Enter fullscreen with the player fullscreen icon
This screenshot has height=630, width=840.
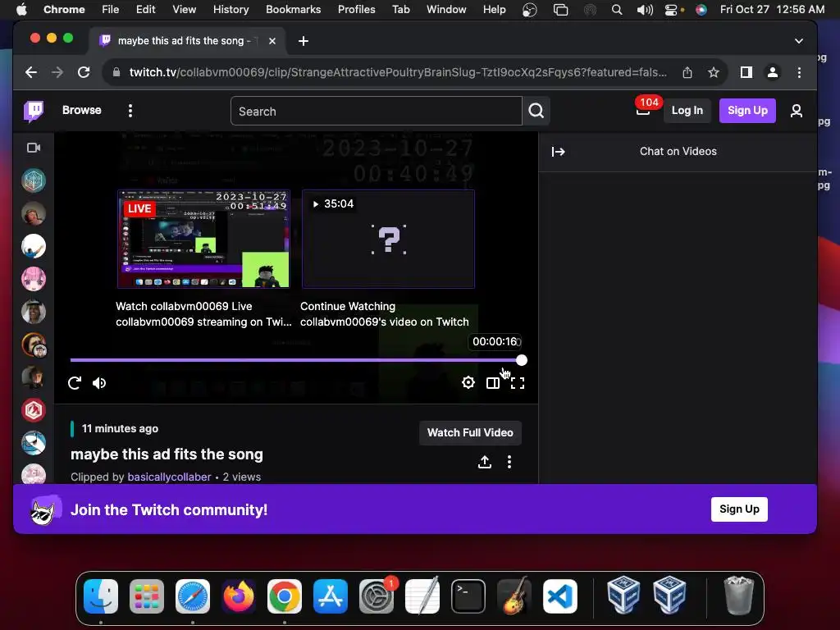(x=518, y=383)
